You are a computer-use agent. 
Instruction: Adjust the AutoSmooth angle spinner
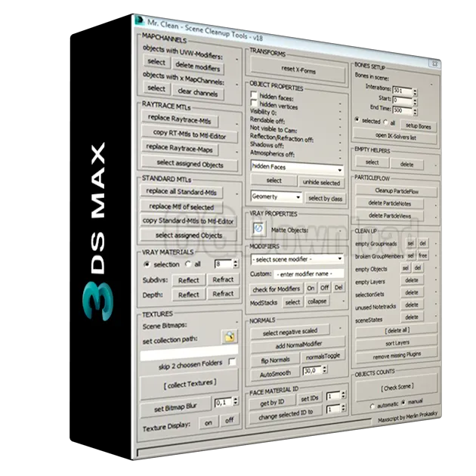(325, 369)
